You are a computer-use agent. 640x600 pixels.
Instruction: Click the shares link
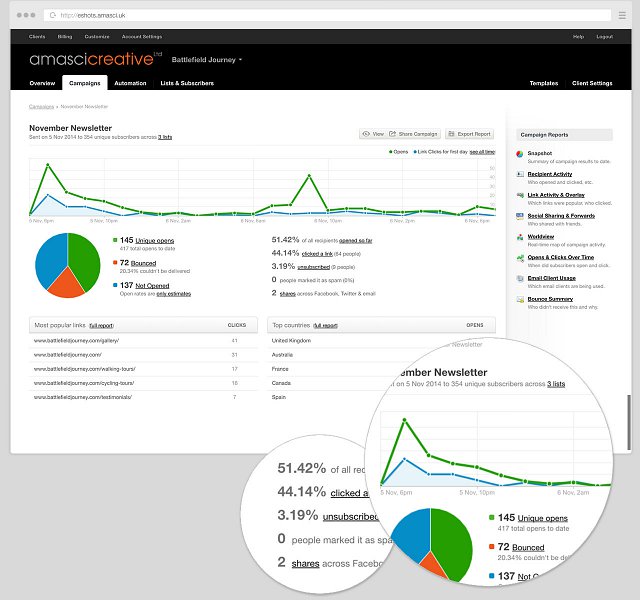[287, 294]
